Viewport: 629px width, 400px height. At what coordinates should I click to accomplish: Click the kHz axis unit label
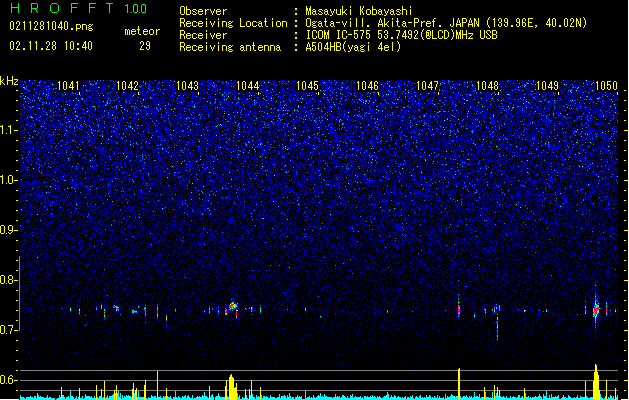(x=9, y=81)
